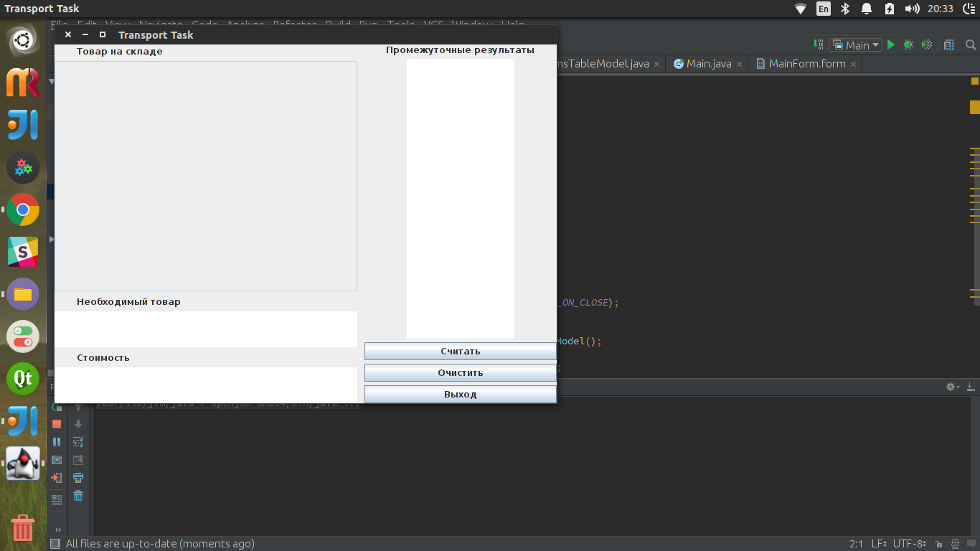Viewport: 980px width, 551px height.
Task: Click the cursor position 2:1 indicator
Action: [x=856, y=544]
